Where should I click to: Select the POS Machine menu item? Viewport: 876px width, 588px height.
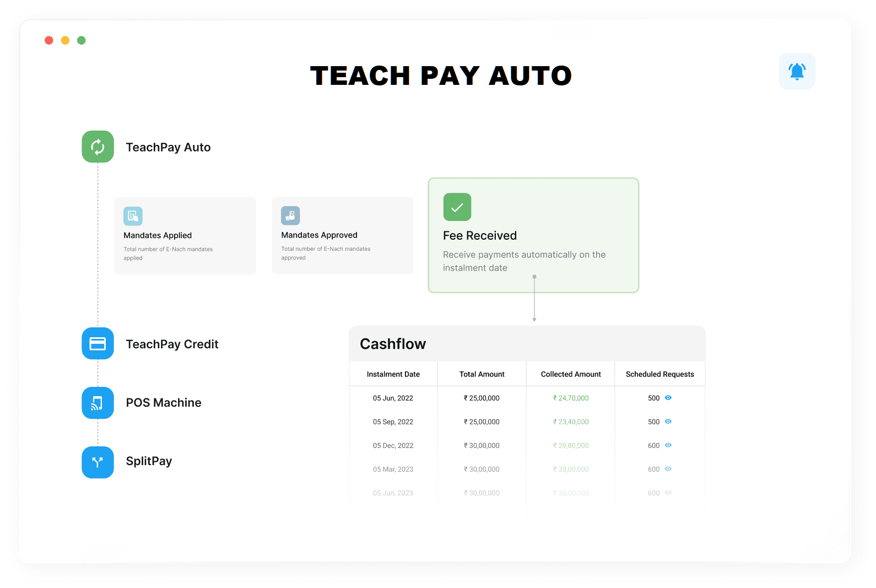tap(164, 403)
